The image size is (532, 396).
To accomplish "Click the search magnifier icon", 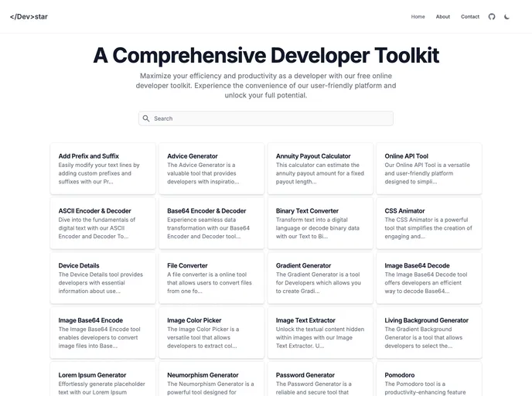I will click(x=146, y=118).
